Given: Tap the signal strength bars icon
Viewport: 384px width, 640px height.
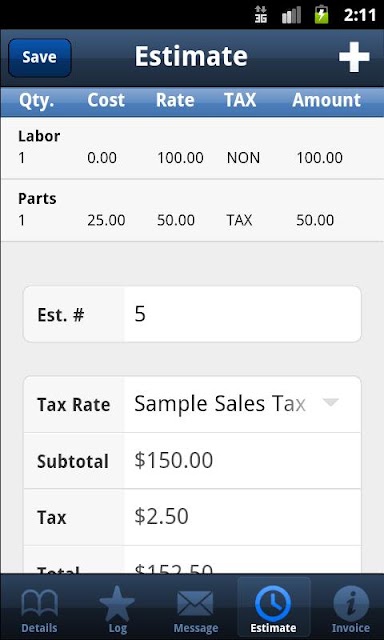Looking at the screenshot, I should 291,14.
